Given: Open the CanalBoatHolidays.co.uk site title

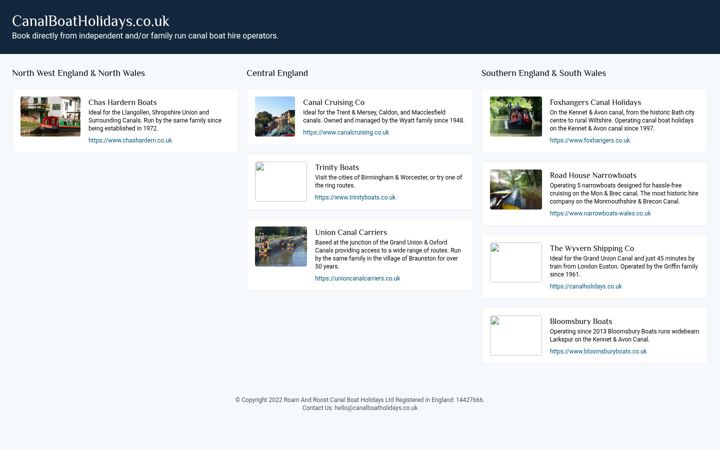Looking at the screenshot, I should coord(90,21).
